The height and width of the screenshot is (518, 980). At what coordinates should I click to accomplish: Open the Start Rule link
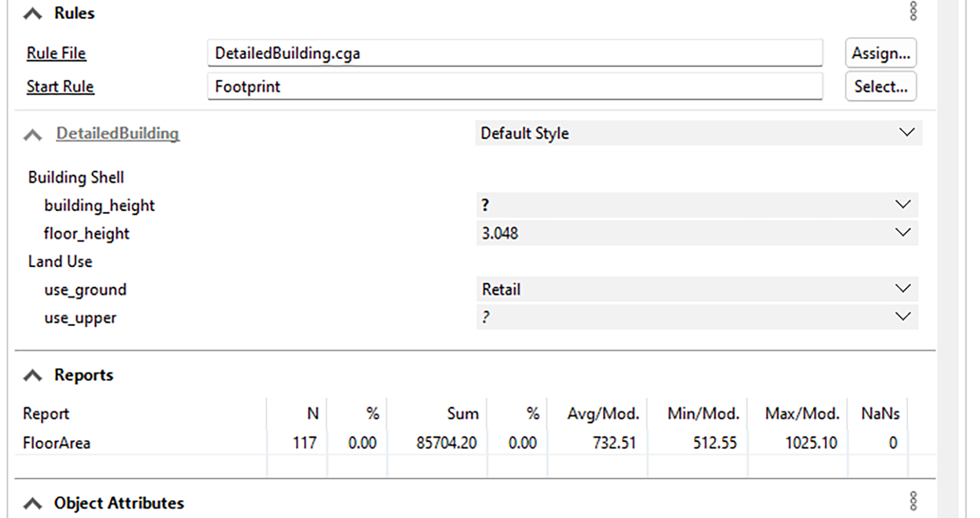[x=60, y=86]
